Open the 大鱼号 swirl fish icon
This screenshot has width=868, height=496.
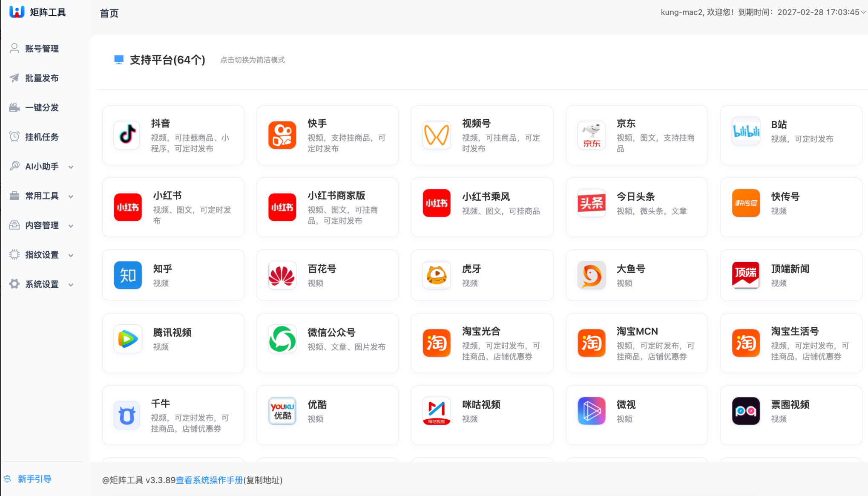(592, 275)
